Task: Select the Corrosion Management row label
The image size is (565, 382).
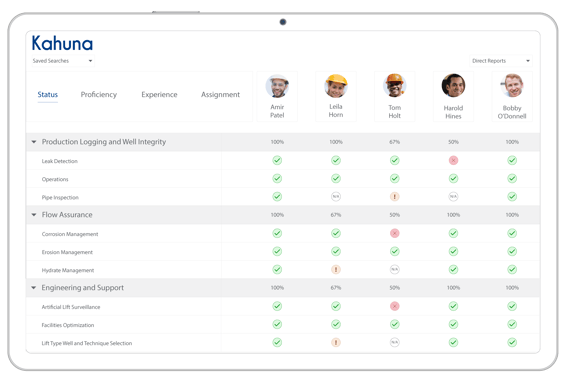Action: click(70, 234)
